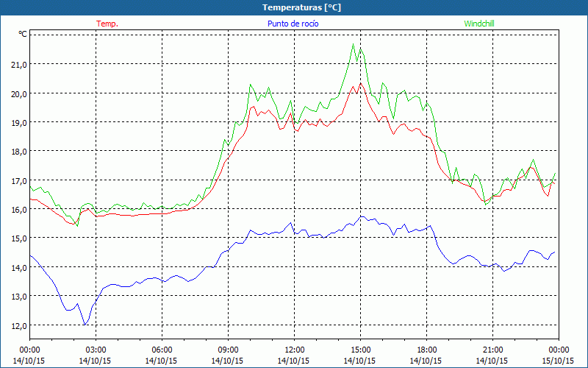This screenshot has height=368, width=588.
Task: Click the 12:00 time axis label
Action: tap(295, 350)
